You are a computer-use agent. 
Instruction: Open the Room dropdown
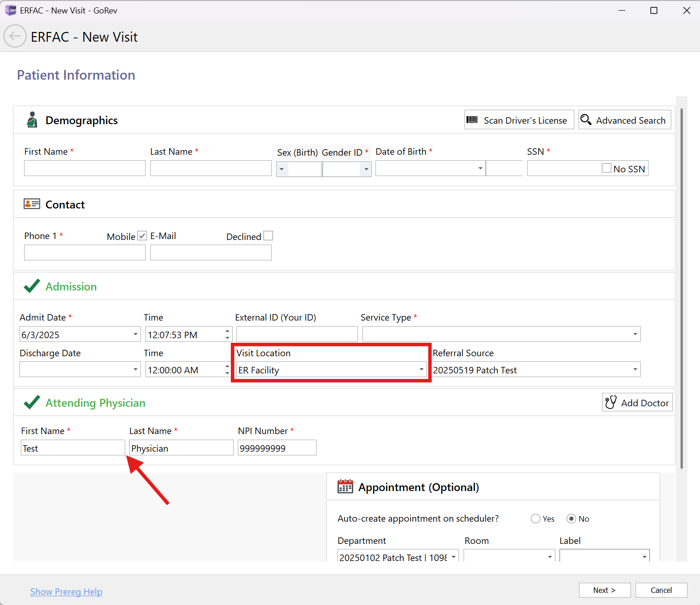(550, 556)
